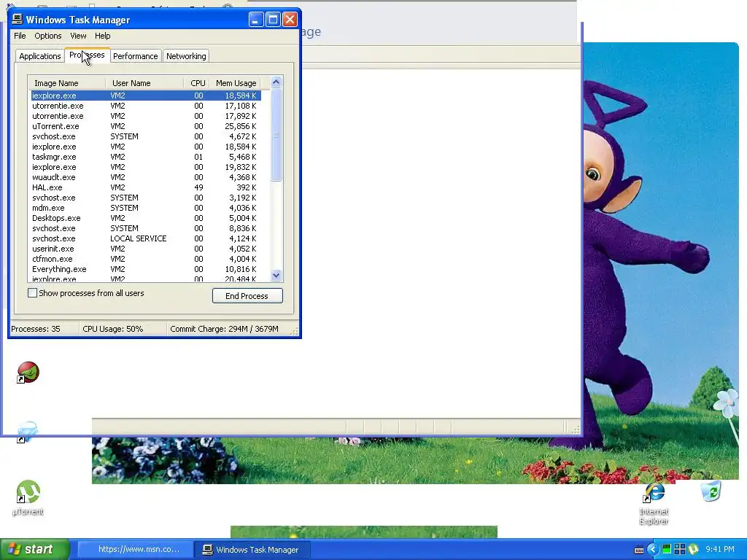Click the 49 CPU value for HAL.exe
The image size is (747, 560).
tap(198, 187)
